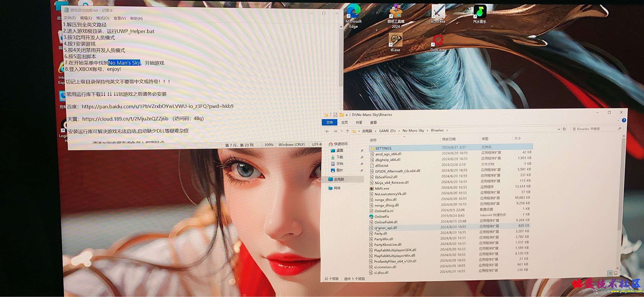Open Notepad 查看(V) menu

tap(120, 18)
